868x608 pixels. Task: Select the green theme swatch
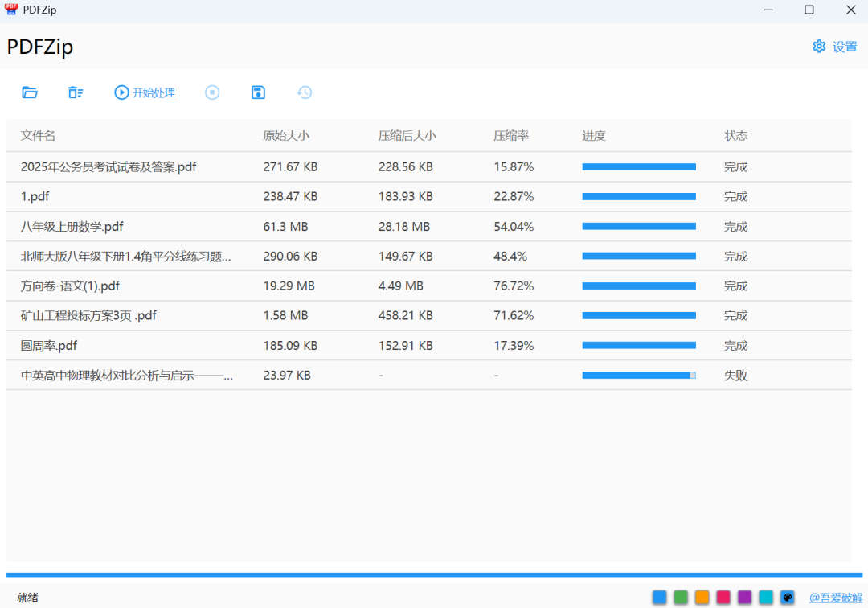pyautogui.click(x=681, y=597)
